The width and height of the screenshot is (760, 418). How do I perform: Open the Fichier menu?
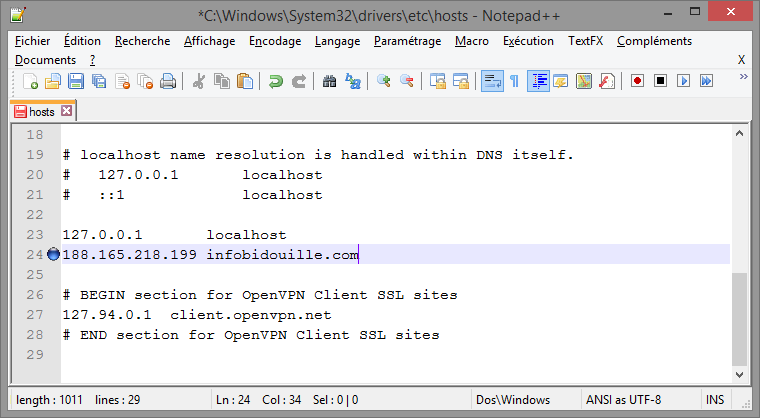click(32, 41)
